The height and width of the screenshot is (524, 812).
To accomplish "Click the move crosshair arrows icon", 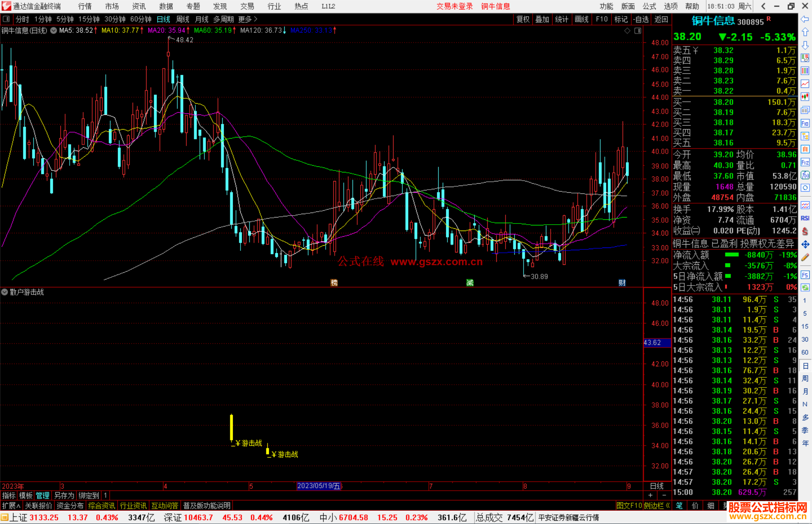I will (x=805, y=245).
